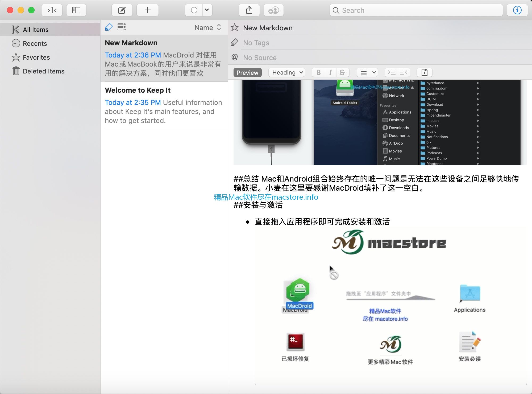Image resolution: width=532 pixels, height=394 pixels.
Task: Click the macstore logo image
Action: tap(389, 242)
